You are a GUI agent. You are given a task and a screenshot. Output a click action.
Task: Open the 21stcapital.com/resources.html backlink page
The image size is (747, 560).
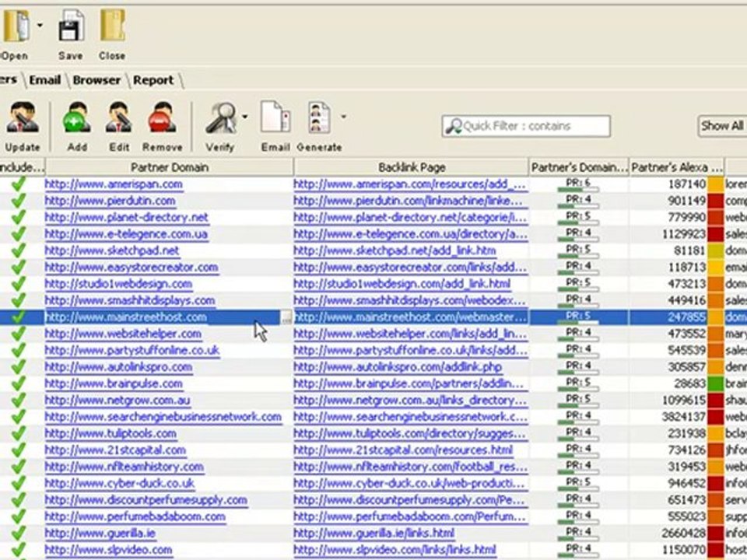pyautogui.click(x=404, y=450)
